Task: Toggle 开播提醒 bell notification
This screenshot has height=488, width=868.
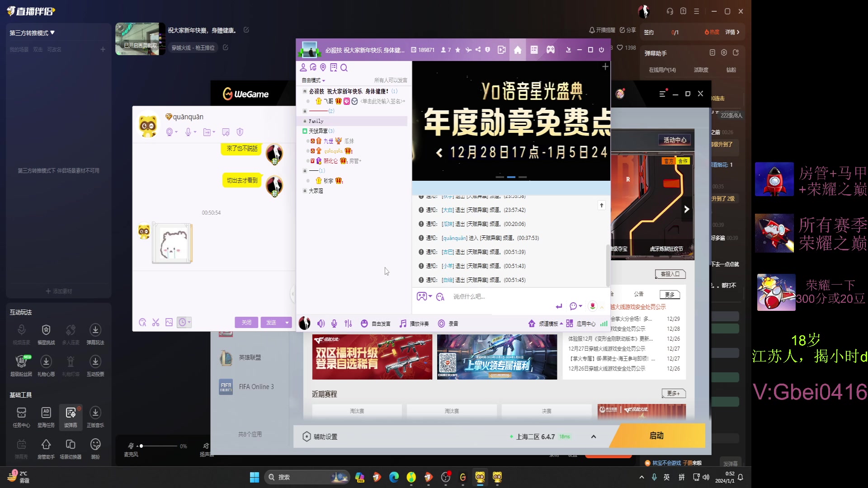Action: coord(602,30)
